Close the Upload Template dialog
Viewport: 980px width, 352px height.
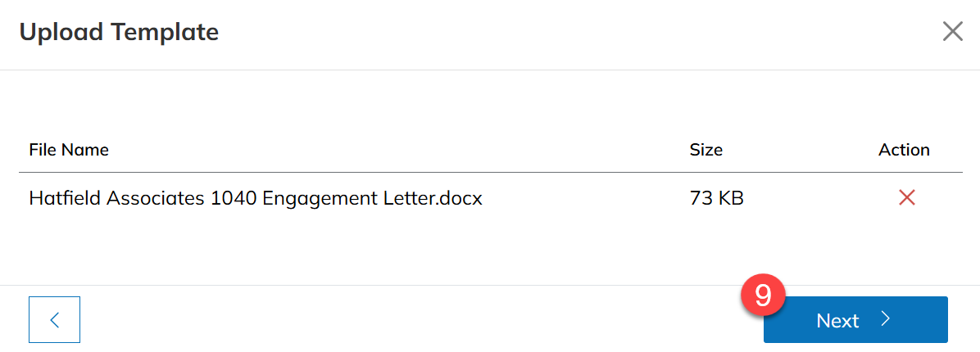click(x=952, y=31)
